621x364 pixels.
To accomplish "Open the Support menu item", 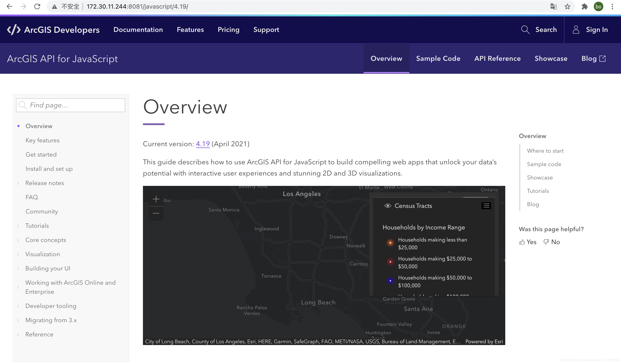I will pyautogui.click(x=266, y=30).
